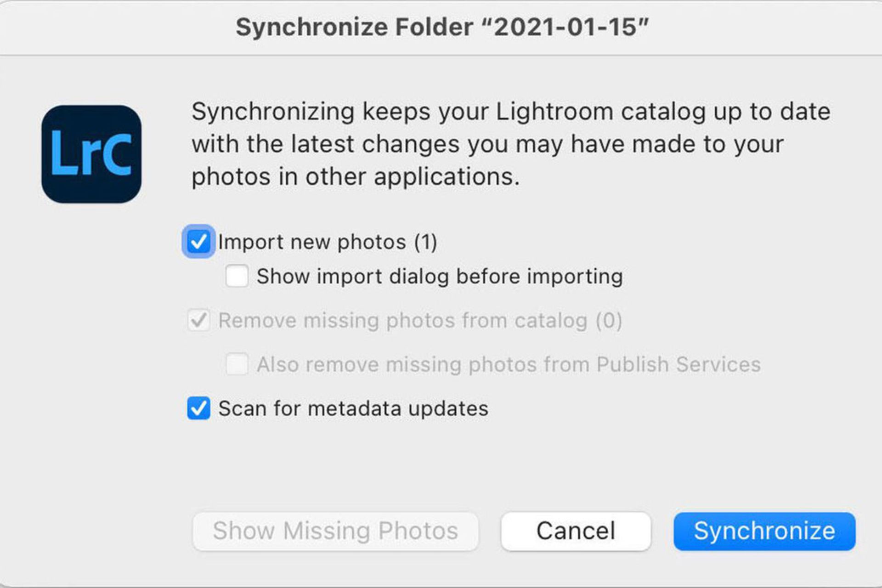Click the (1) new photos count
Screen dimensions: 882x588
[425, 242]
